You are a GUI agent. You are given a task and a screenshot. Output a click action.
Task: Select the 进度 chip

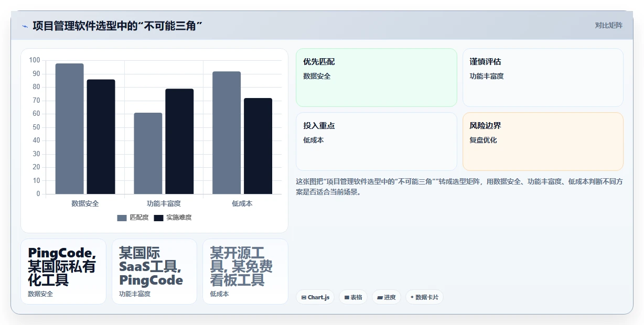pos(387,297)
